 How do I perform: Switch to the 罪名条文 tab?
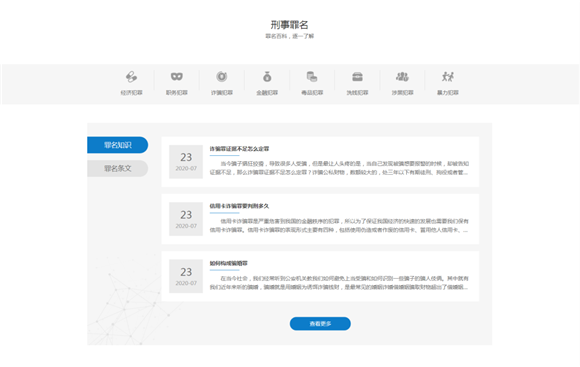[118, 168]
